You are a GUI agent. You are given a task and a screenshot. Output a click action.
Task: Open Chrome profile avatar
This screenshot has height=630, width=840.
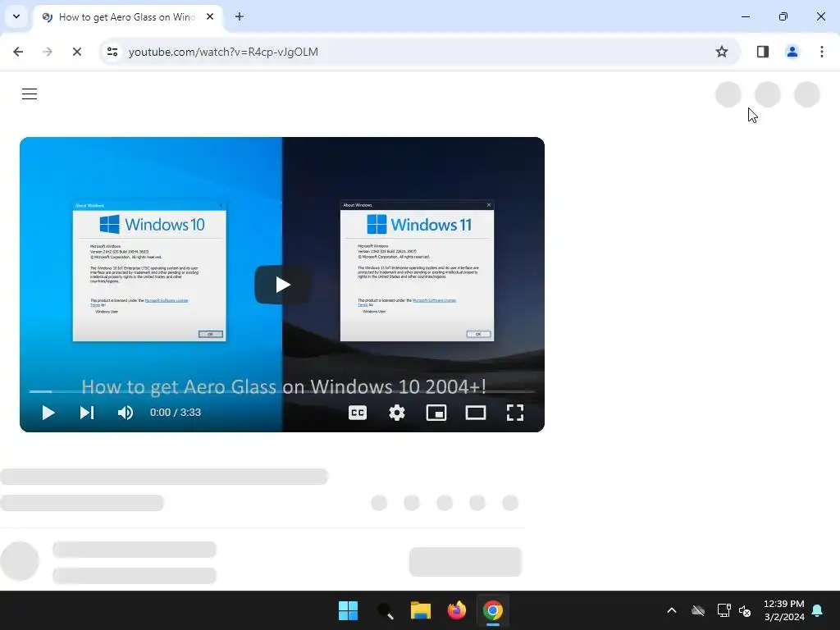click(792, 52)
